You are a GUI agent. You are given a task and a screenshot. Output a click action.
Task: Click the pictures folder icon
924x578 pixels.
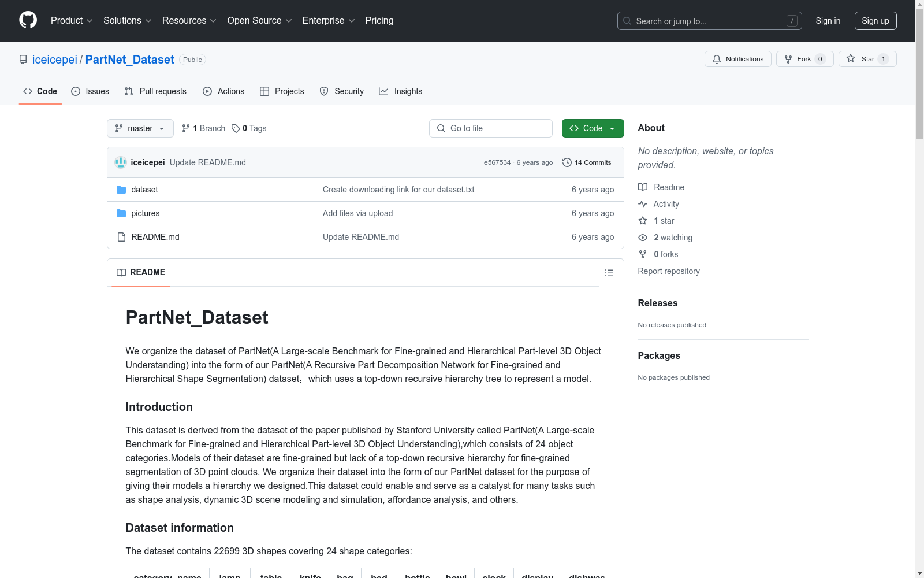[121, 213]
